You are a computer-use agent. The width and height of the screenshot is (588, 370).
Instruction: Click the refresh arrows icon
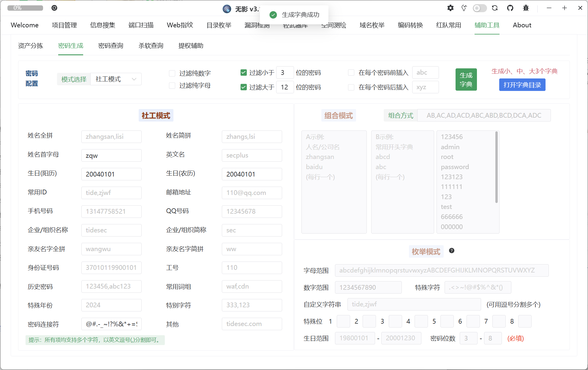pos(495,8)
